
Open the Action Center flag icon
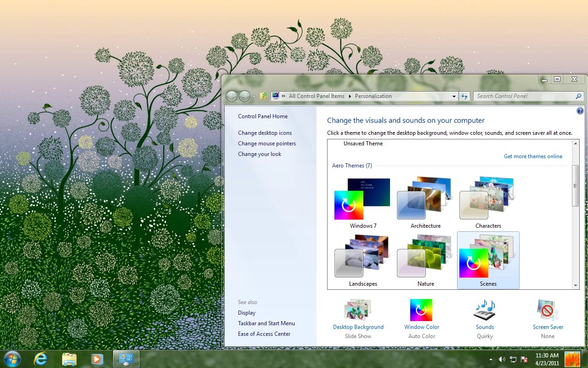pyautogui.click(x=524, y=359)
